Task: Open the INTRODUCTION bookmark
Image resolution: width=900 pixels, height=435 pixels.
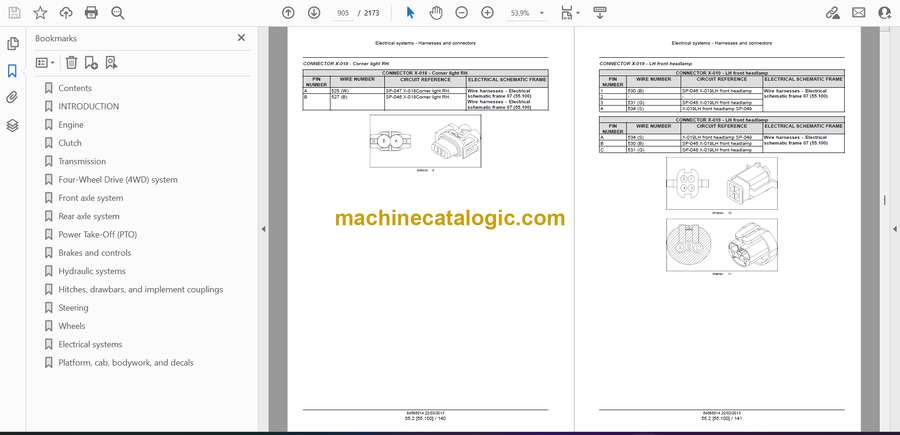Action: pyautogui.click(x=88, y=106)
